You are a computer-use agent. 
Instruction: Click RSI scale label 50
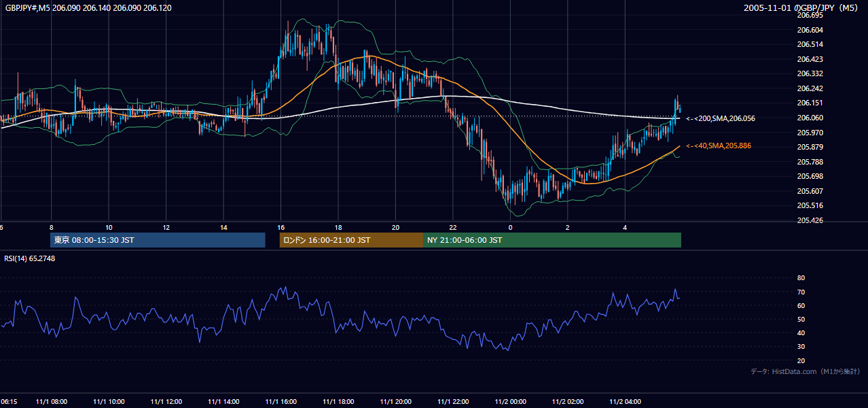pos(801,319)
